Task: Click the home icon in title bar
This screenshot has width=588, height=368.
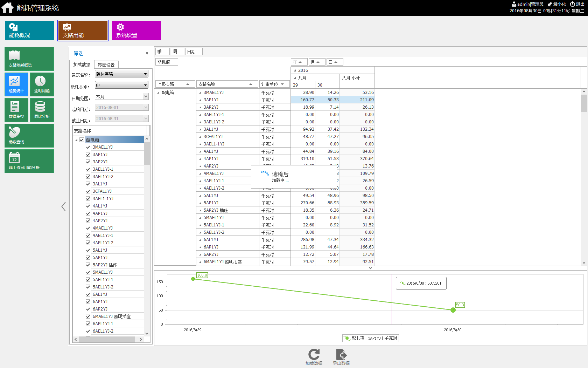Action: 7,8
